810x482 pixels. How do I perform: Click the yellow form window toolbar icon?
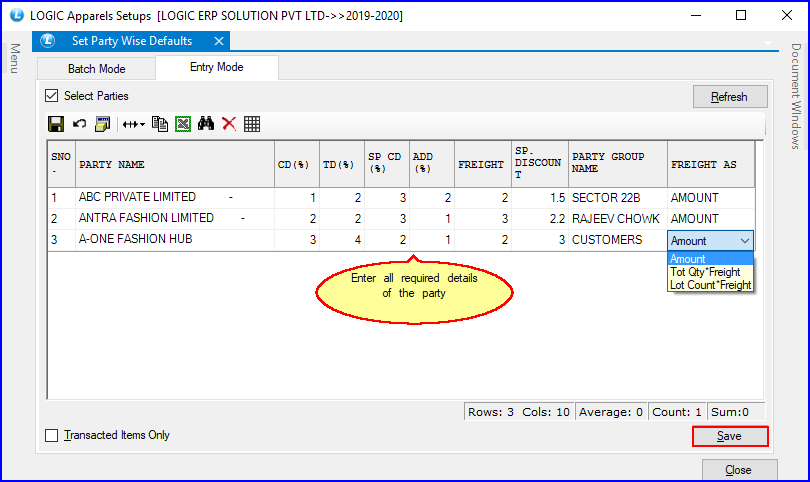click(102, 124)
